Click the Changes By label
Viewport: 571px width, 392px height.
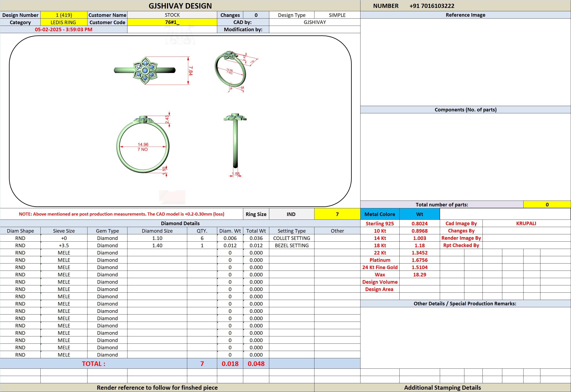pos(461,231)
